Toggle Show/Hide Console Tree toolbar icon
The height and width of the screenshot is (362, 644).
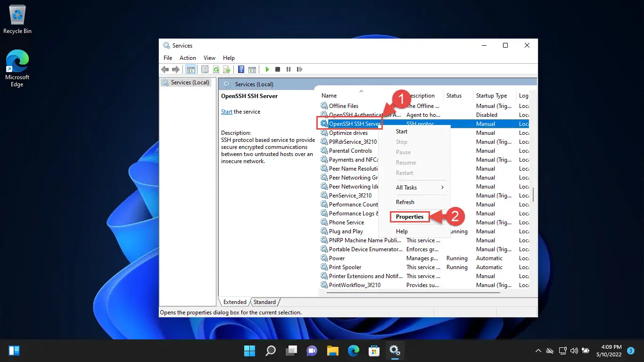(191, 69)
